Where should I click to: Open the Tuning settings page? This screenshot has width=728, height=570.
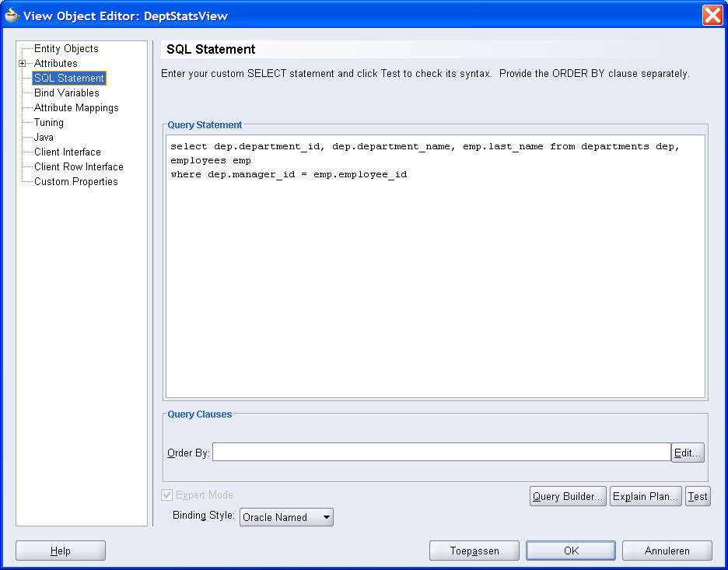click(49, 123)
